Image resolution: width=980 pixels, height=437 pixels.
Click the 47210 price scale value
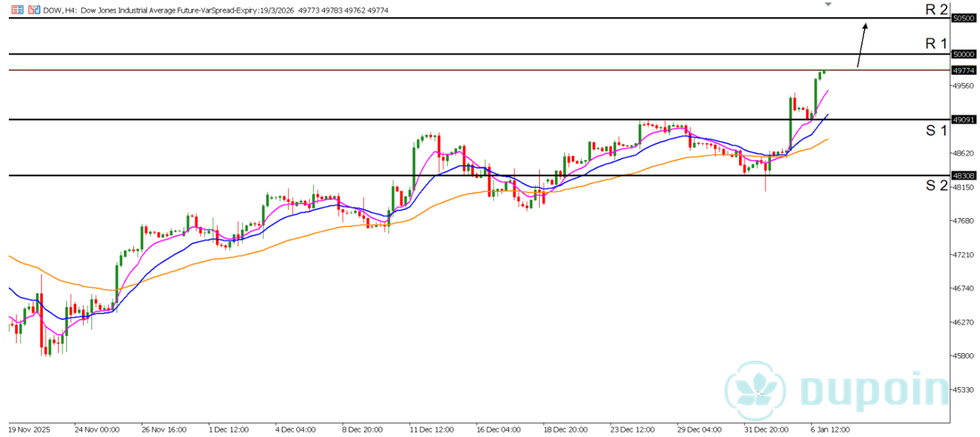(963, 254)
